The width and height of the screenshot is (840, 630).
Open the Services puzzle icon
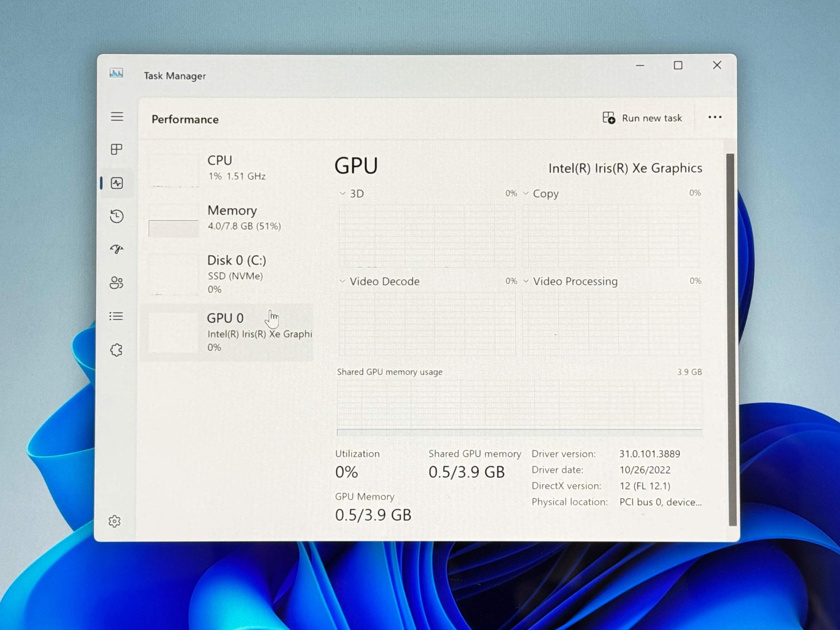coord(117,350)
